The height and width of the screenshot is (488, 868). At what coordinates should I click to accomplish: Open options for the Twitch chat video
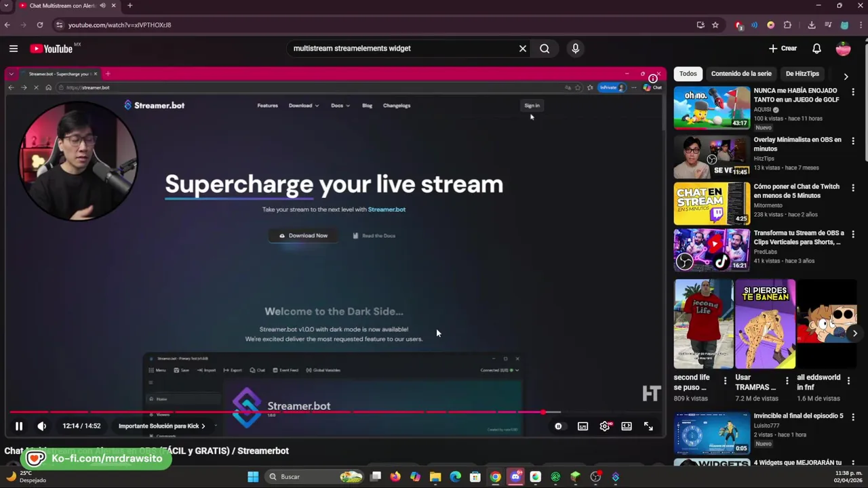tap(853, 188)
